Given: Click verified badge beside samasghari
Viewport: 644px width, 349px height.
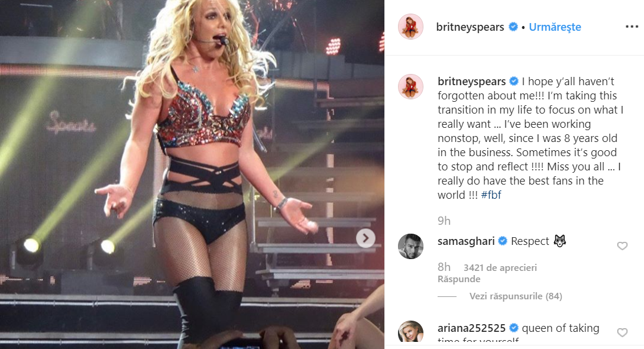Looking at the screenshot, I should 503,241.
